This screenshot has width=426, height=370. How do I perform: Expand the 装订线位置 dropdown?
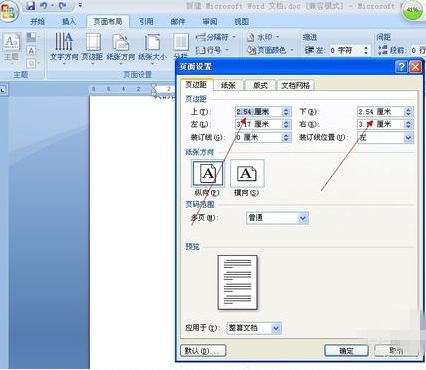tap(408, 137)
